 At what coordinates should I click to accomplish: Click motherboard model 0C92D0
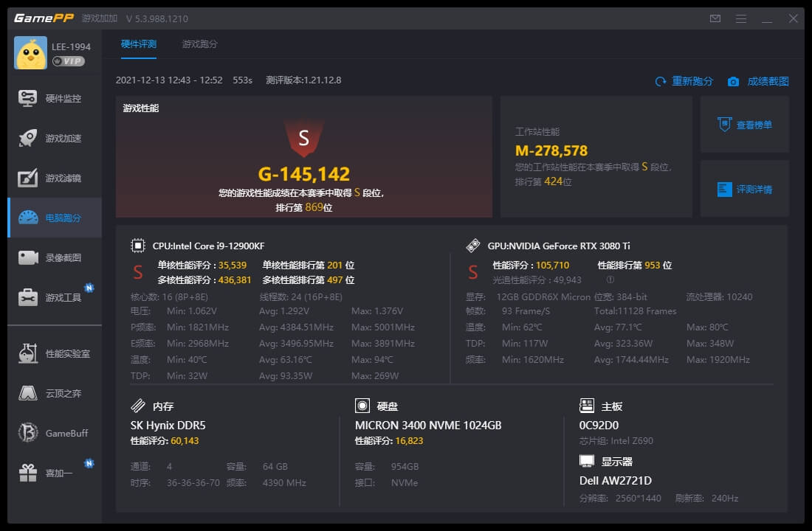599,426
